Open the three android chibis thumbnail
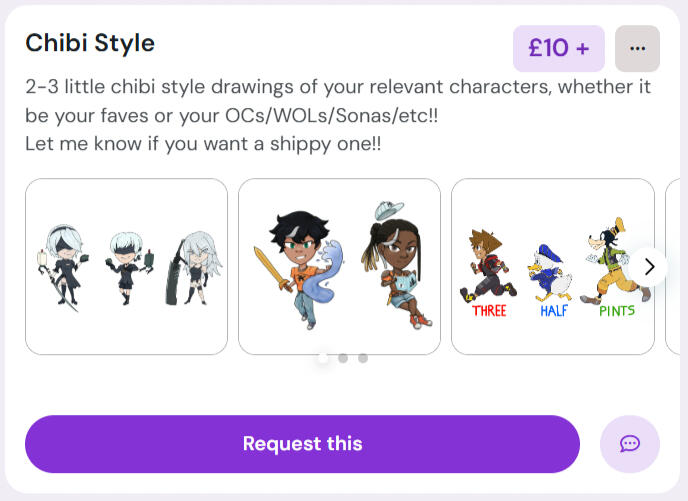This screenshot has width=688, height=501. tap(126, 266)
